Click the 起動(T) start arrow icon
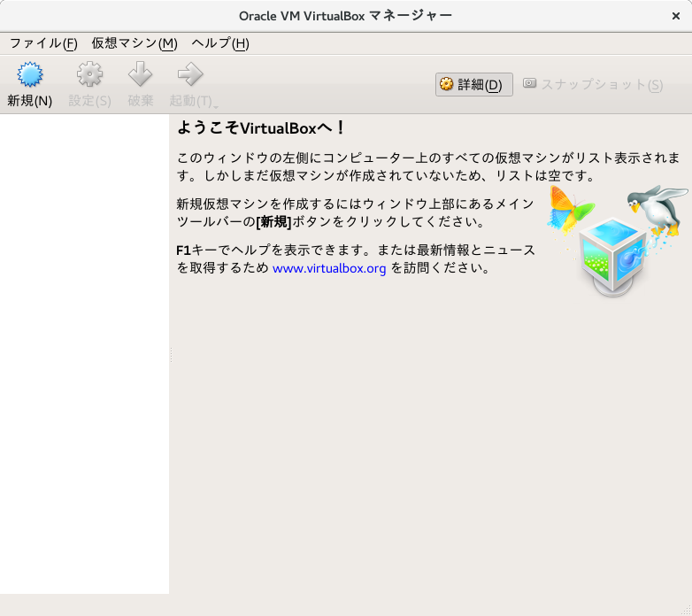692x616 pixels. click(190, 73)
